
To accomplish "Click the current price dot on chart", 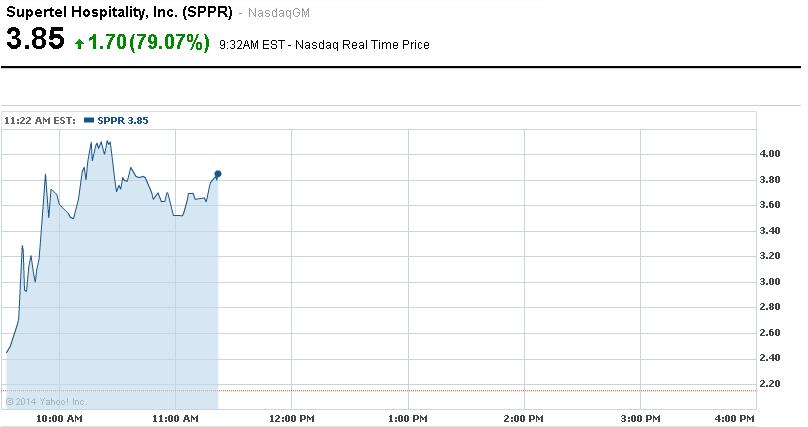I will pos(218,174).
